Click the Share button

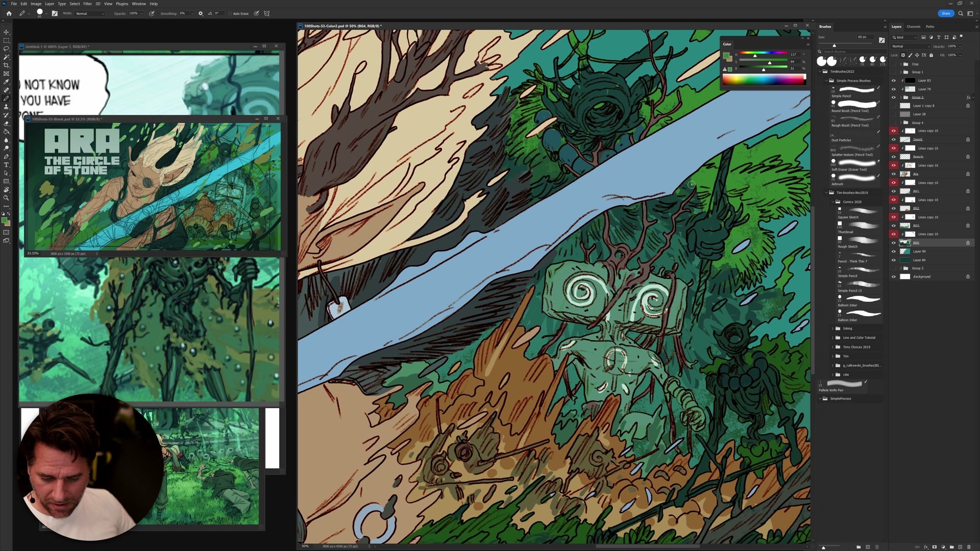pyautogui.click(x=945, y=14)
